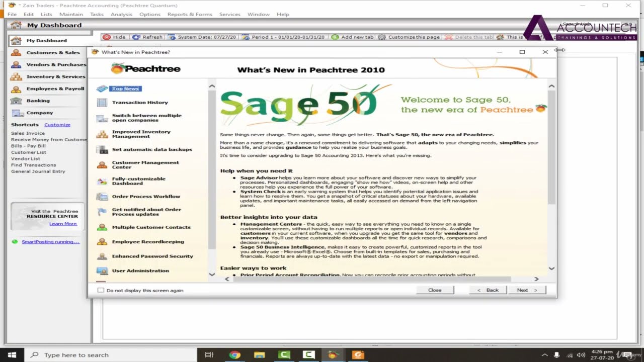The image size is (644, 362).
Task: Select My Dashboard in the sidebar
Action: point(46,40)
